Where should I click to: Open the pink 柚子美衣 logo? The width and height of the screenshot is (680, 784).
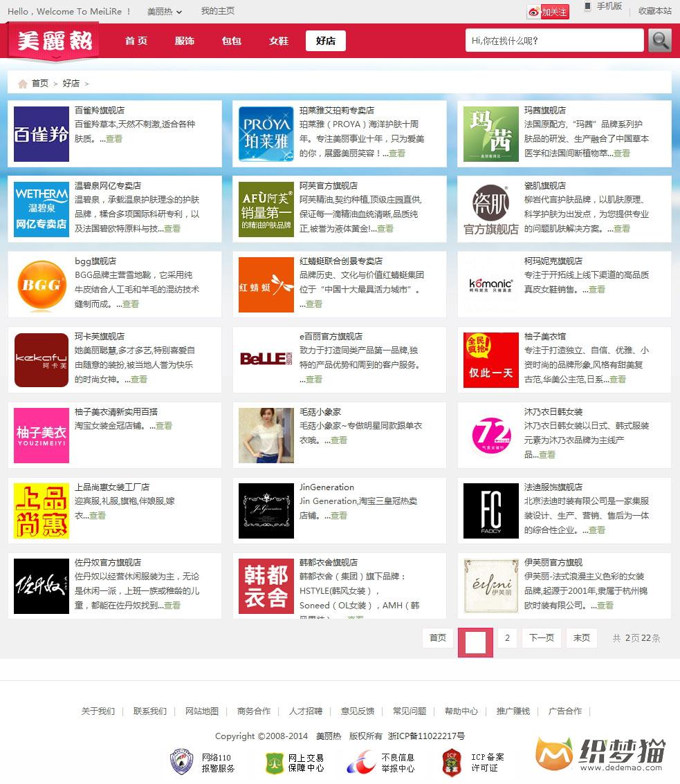click(x=42, y=436)
